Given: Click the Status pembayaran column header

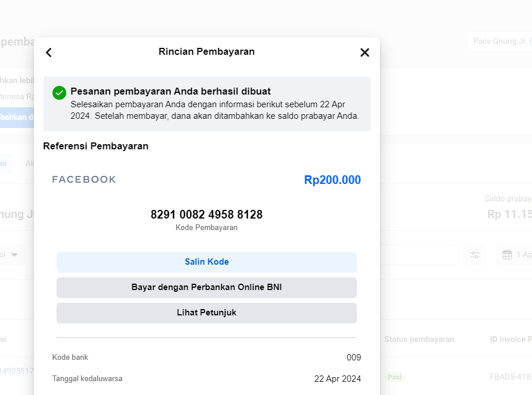Looking at the screenshot, I should [x=419, y=339].
